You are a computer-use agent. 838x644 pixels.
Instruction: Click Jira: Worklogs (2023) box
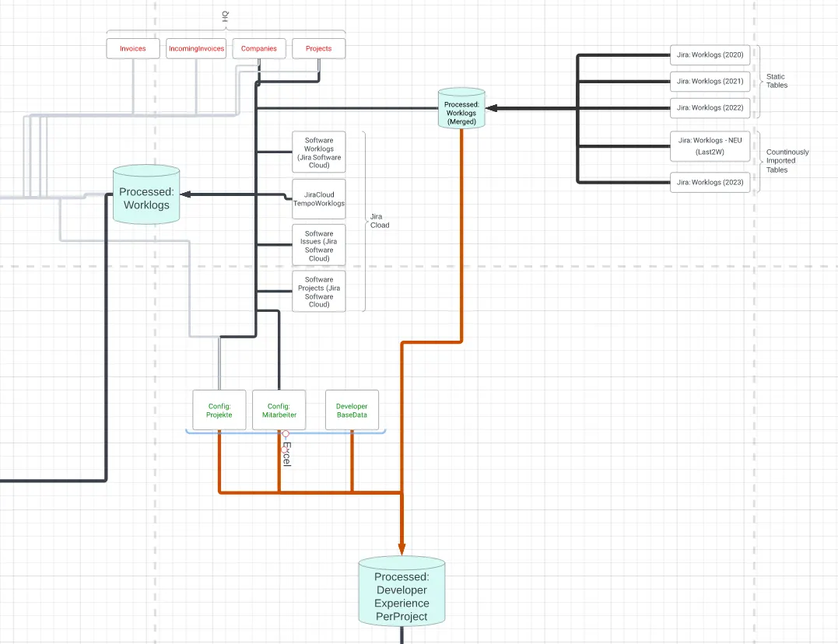[710, 182]
